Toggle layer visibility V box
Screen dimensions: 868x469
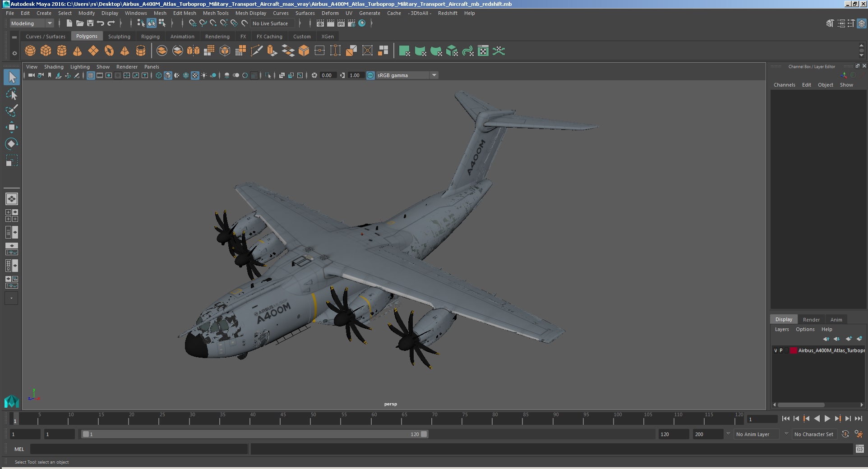pyautogui.click(x=776, y=350)
